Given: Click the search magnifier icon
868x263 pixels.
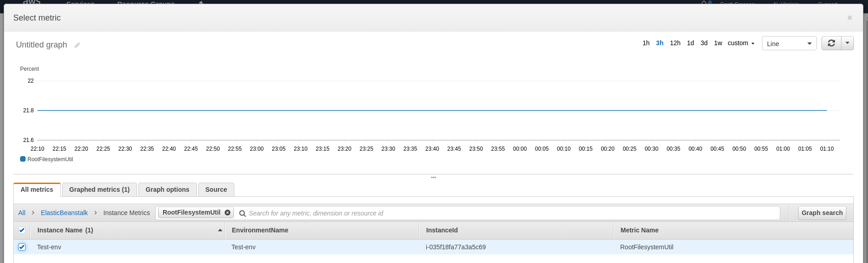Looking at the screenshot, I should tap(243, 213).
